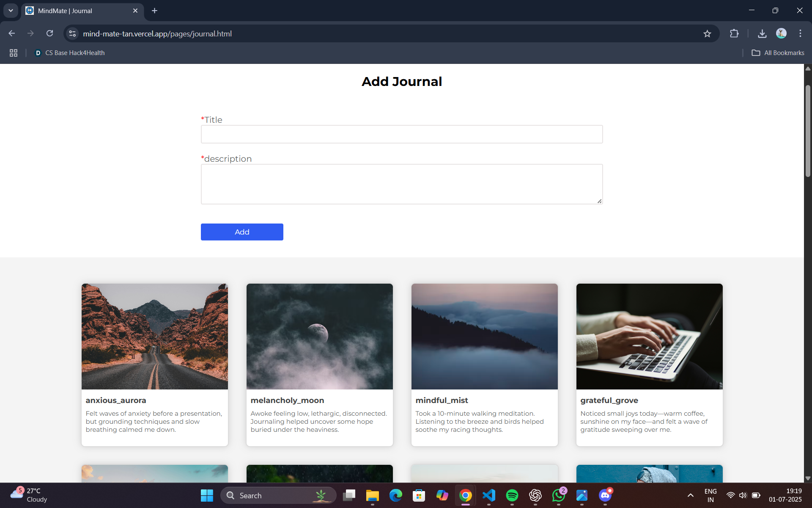The height and width of the screenshot is (508, 812).
Task: Open a new browser tab
Action: (154, 11)
